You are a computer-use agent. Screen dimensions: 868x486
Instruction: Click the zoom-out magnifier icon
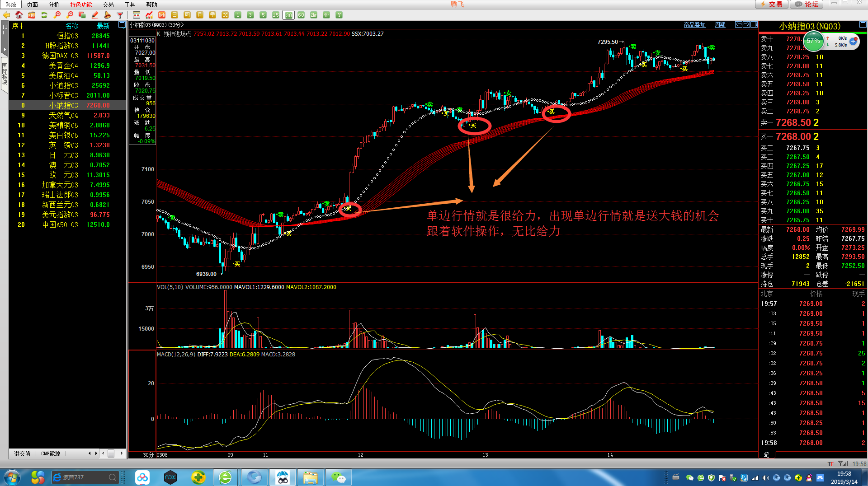coord(70,15)
